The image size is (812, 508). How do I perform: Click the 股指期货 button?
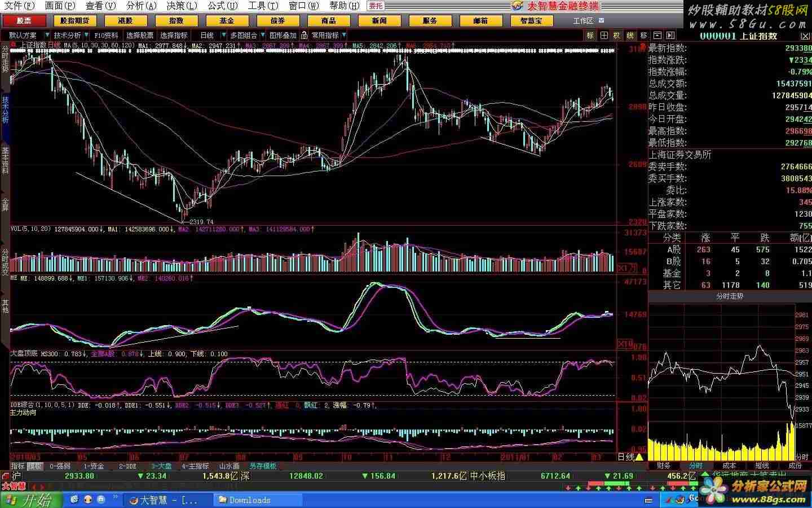[75, 20]
